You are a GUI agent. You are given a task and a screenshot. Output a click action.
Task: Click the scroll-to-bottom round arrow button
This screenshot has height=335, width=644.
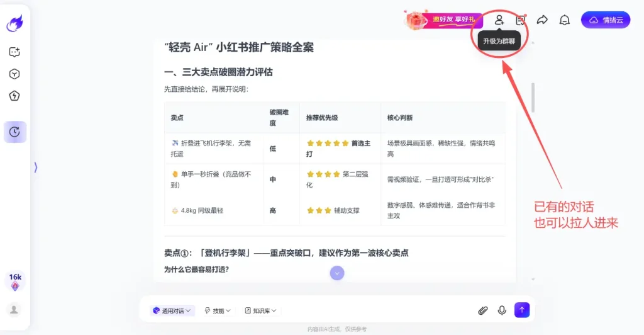point(337,273)
